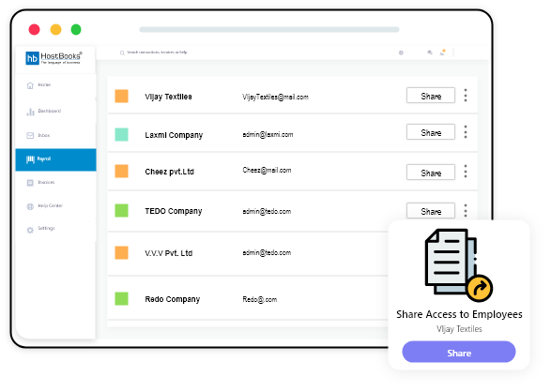Click the notification icon in top bar
This screenshot has height=392, width=551.
click(443, 53)
